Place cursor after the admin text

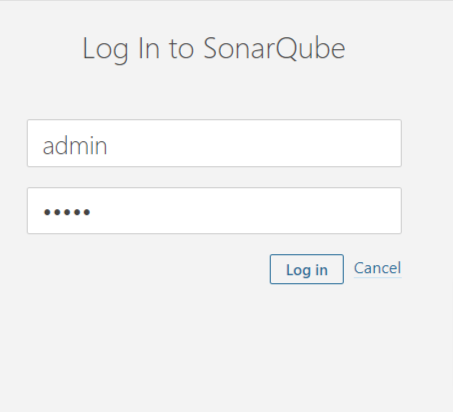click(108, 146)
